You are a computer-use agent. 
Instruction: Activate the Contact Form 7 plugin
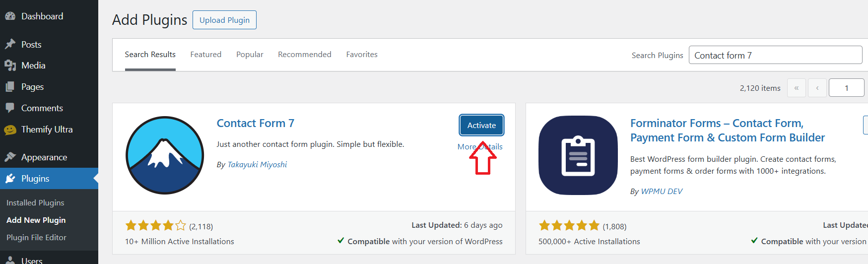coord(481,126)
